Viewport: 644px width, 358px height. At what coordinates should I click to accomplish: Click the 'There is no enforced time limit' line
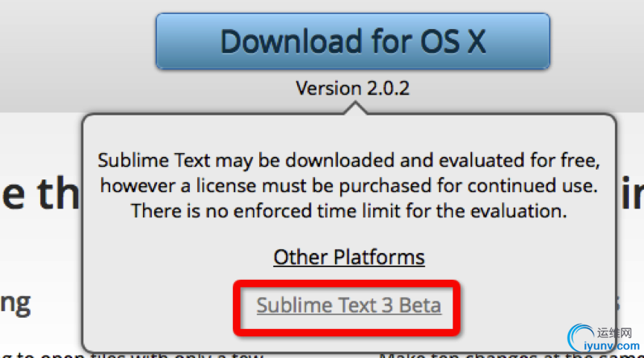pos(349,211)
